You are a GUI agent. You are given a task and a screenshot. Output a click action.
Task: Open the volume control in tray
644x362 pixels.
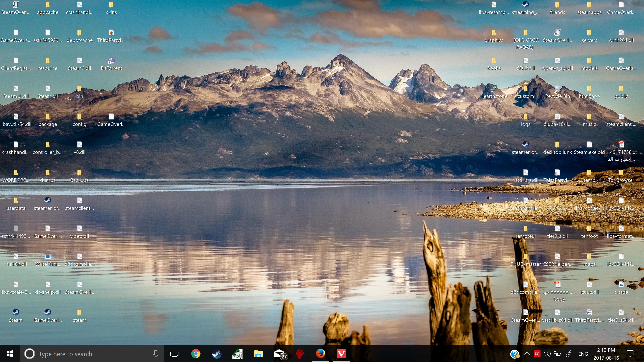pos(547,354)
